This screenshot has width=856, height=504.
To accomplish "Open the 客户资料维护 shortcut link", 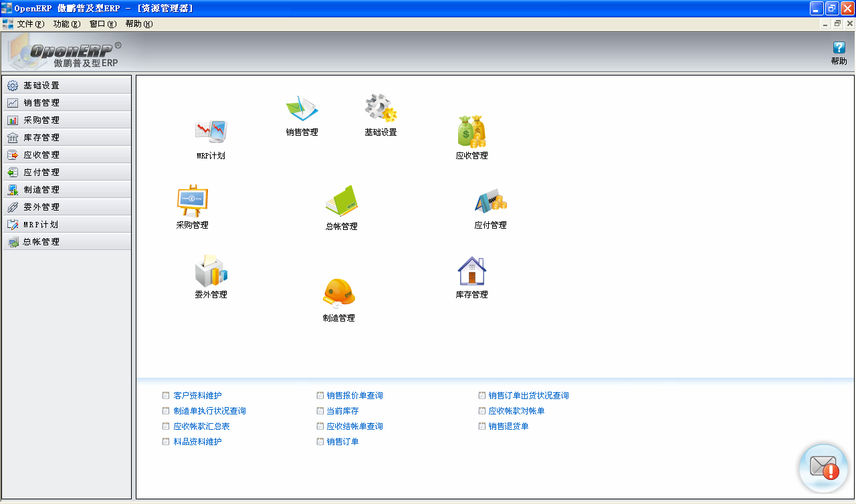I will click(x=197, y=396).
